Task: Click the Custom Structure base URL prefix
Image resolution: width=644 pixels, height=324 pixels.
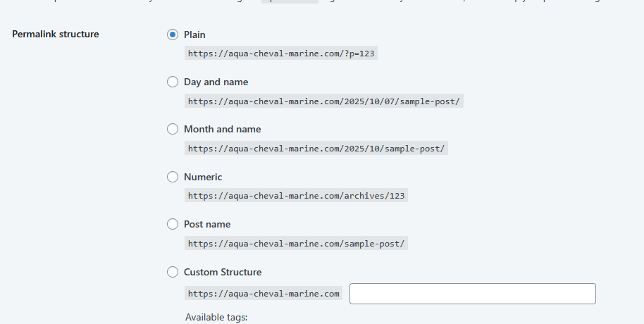Action: point(264,294)
